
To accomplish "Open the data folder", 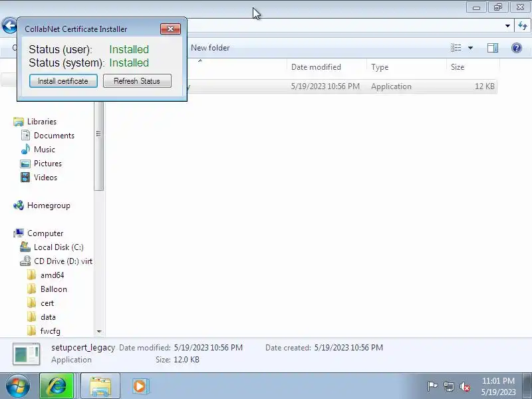I will (48, 317).
